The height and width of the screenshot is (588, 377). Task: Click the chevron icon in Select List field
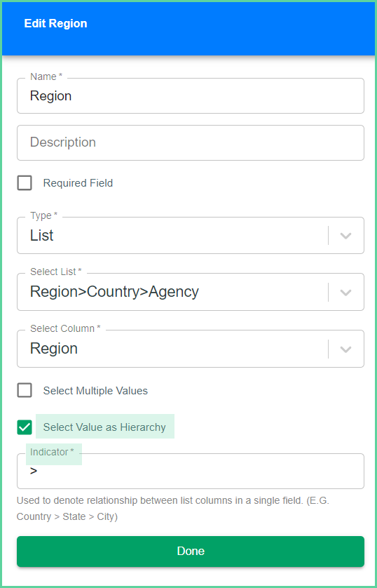[x=345, y=293]
